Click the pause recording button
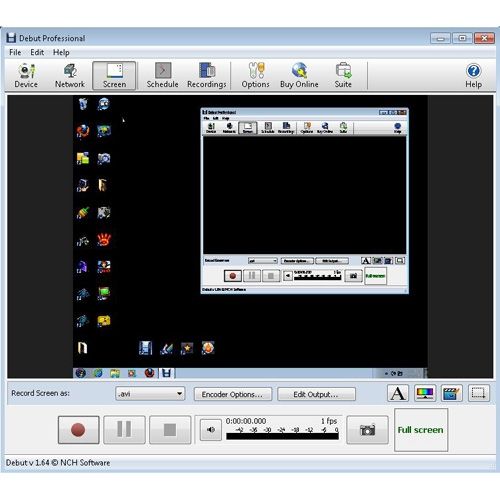The image size is (500, 500). [124, 430]
